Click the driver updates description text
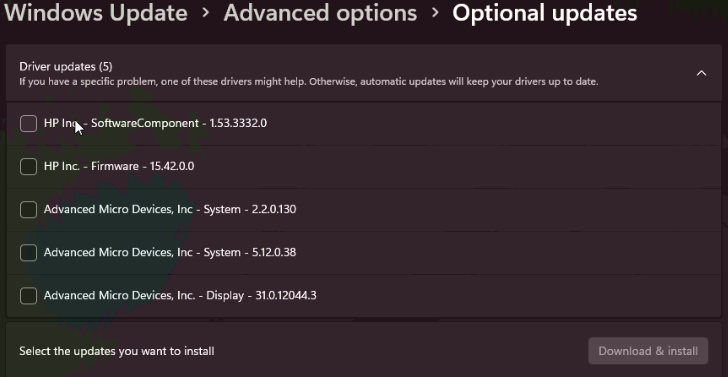Viewport: 728px width, 377px height. (x=309, y=82)
